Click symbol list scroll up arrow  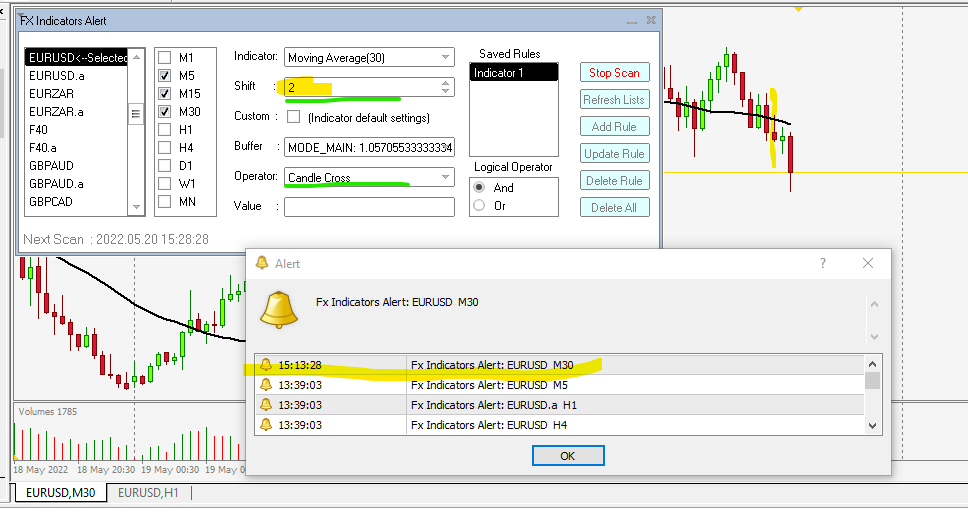point(136,57)
